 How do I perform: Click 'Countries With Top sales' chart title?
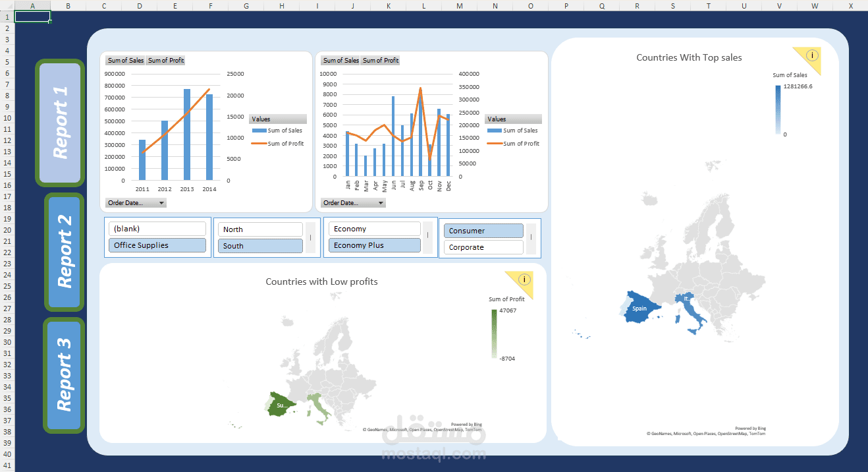[x=689, y=57]
